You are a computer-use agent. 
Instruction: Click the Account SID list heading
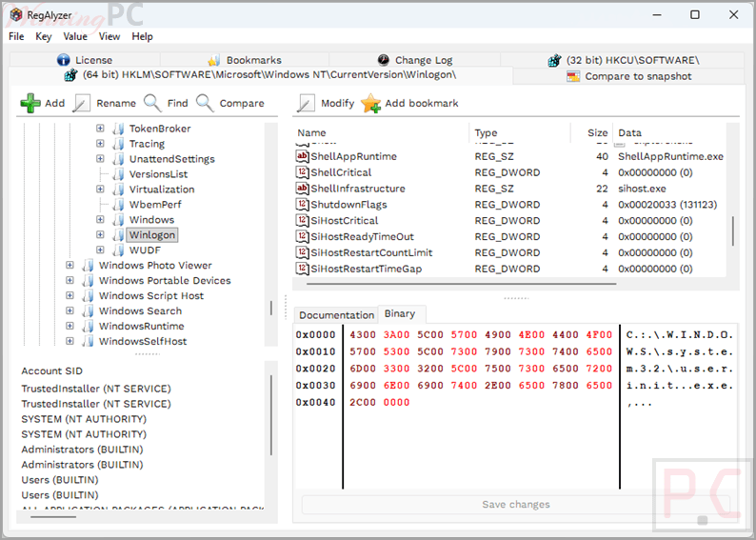tap(52, 370)
